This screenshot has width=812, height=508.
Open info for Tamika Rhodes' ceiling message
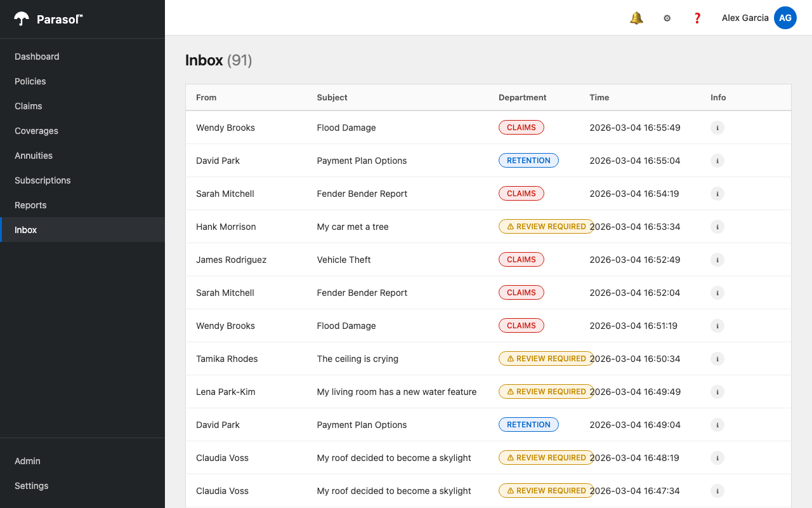pyautogui.click(x=717, y=359)
